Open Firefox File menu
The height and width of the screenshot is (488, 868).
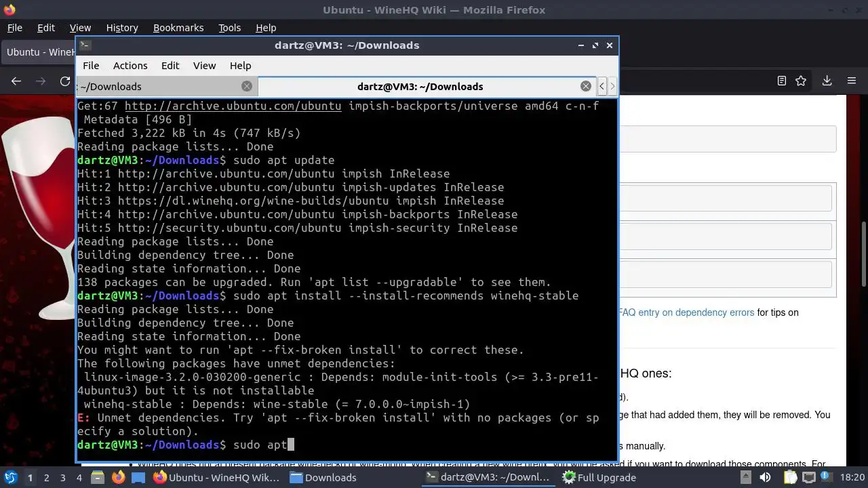click(x=14, y=28)
